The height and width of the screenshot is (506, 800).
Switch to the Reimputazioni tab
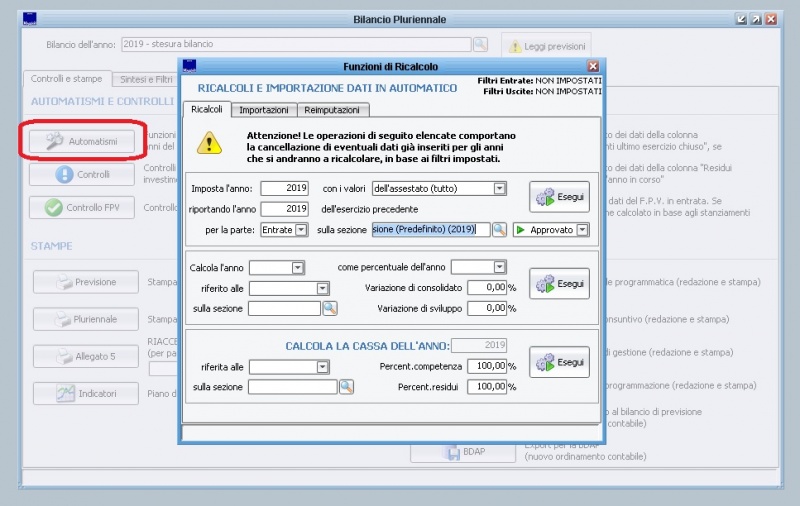334,109
